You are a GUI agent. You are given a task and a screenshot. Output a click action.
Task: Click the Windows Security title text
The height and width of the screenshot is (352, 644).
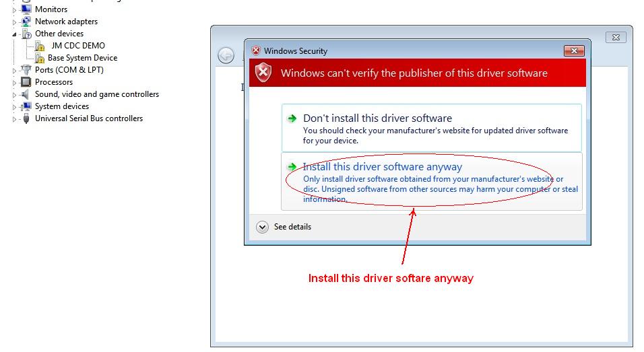(296, 51)
